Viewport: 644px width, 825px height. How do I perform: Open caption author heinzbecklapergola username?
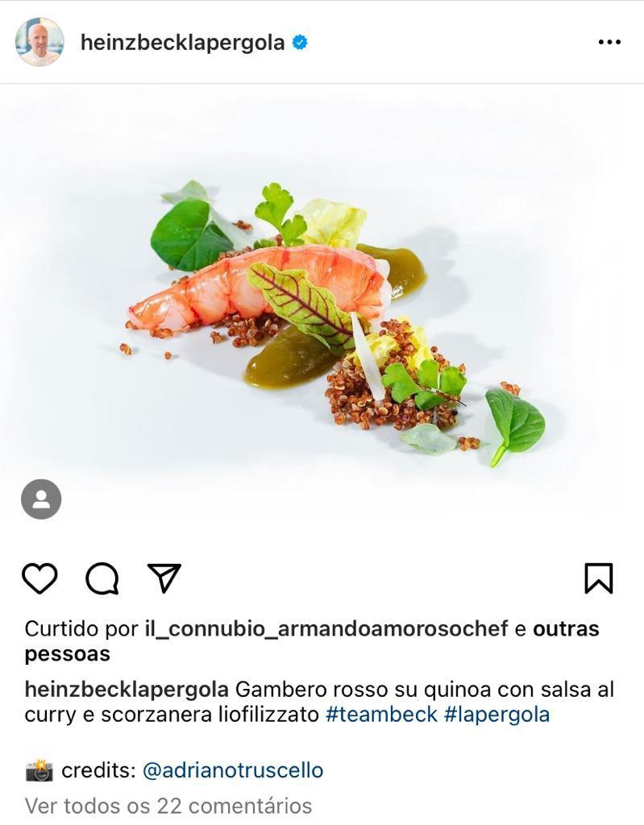coord(127,690)
